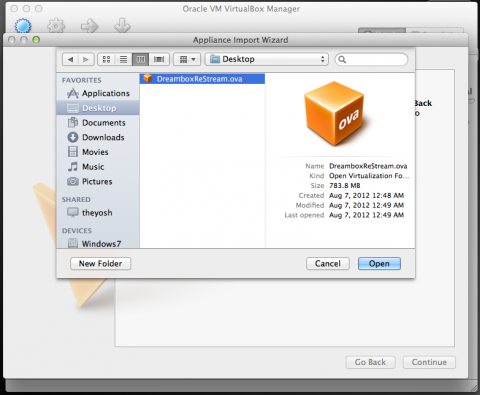Open Music in the sidebar

coord(98,167)
